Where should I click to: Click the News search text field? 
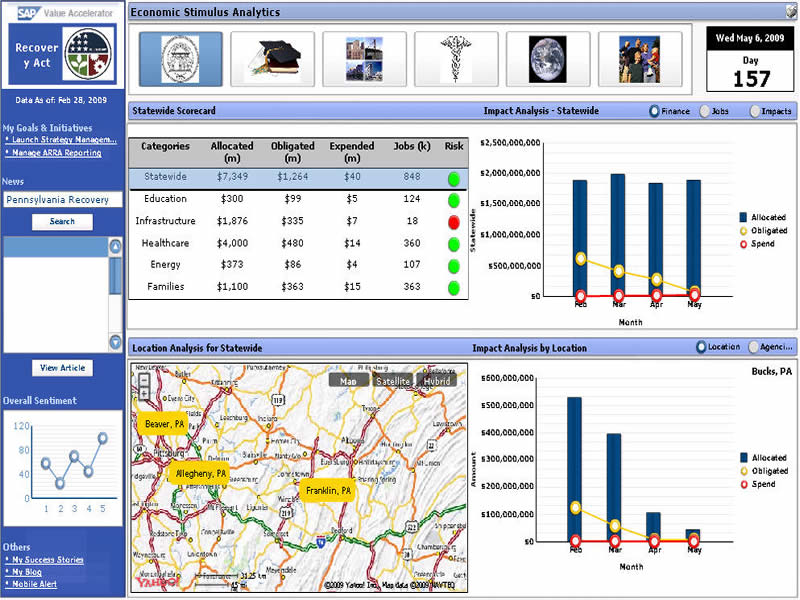coord(62,200)
